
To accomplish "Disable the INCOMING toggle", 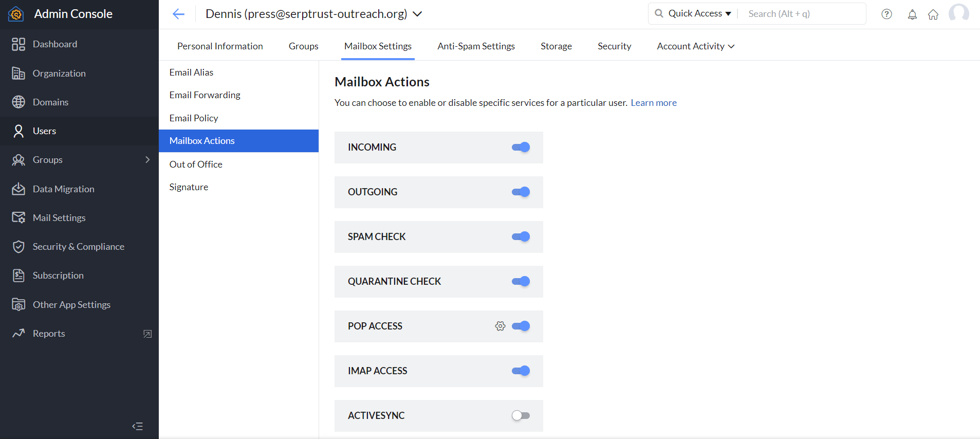I will (521, 148).
